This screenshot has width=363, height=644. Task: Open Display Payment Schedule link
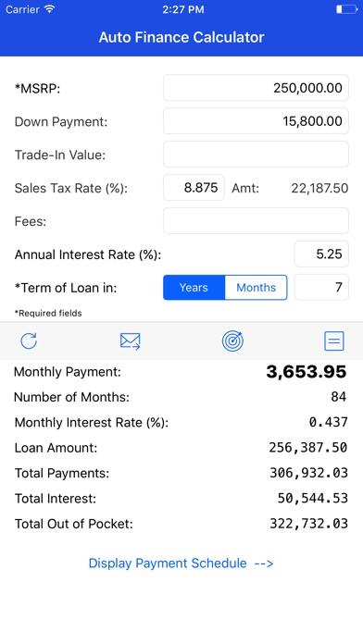click(181, 563)
